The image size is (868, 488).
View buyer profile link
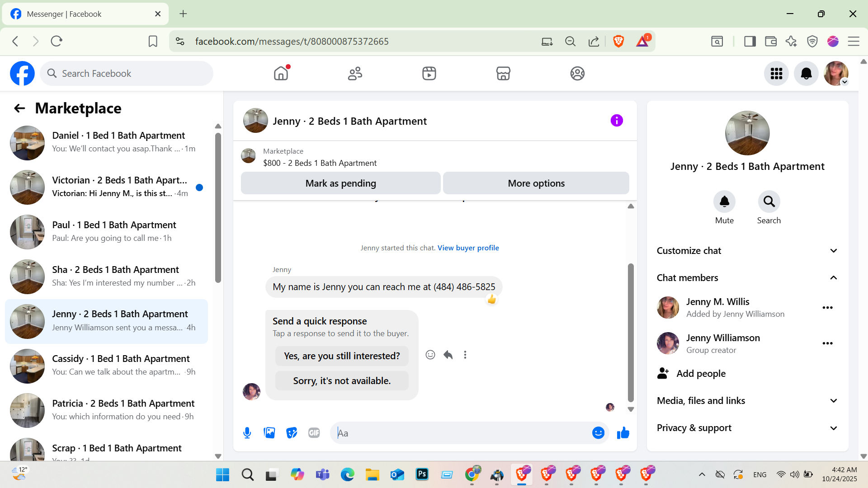pos(468,248)
